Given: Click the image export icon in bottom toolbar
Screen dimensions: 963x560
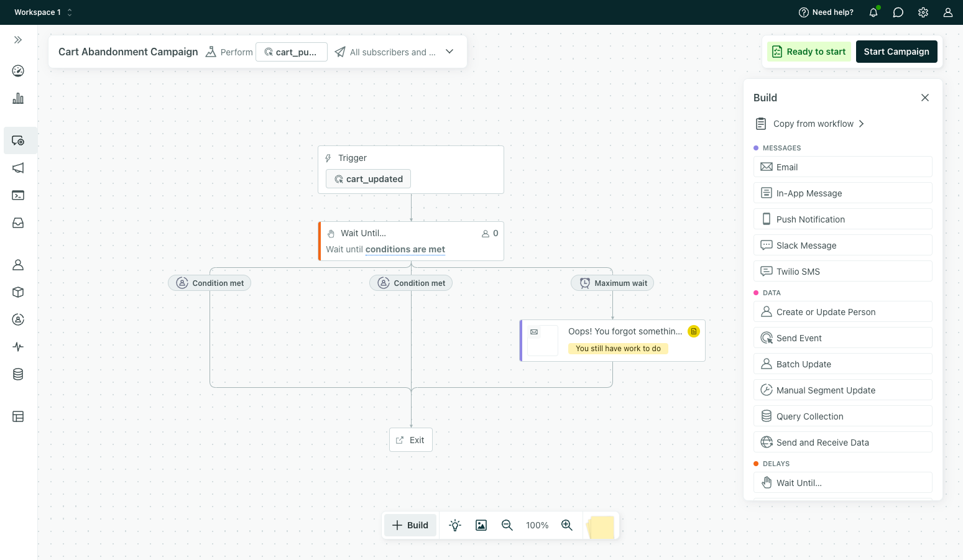Looking at the screenshot, I should click(x=481, y=525).
